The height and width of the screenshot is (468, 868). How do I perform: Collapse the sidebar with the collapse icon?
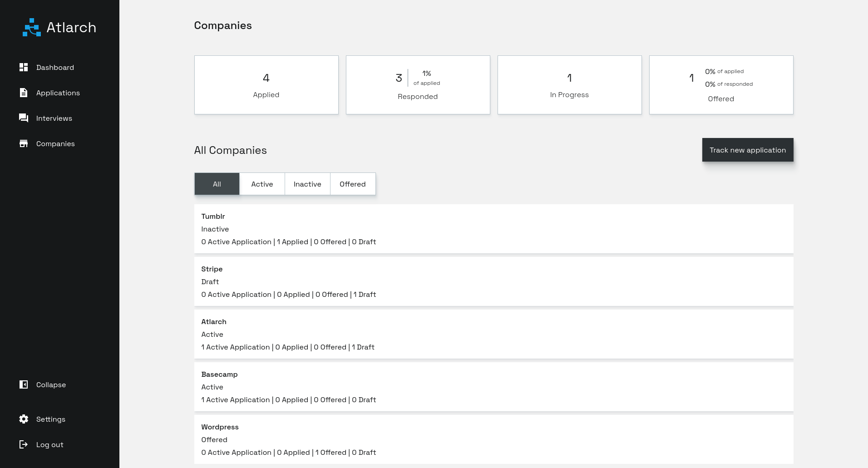click(24, 384)
